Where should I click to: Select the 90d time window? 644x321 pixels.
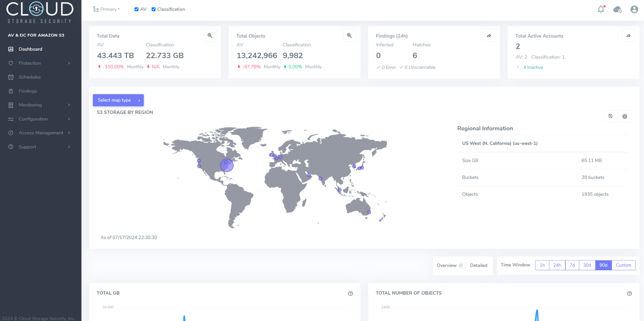point(603,265)
